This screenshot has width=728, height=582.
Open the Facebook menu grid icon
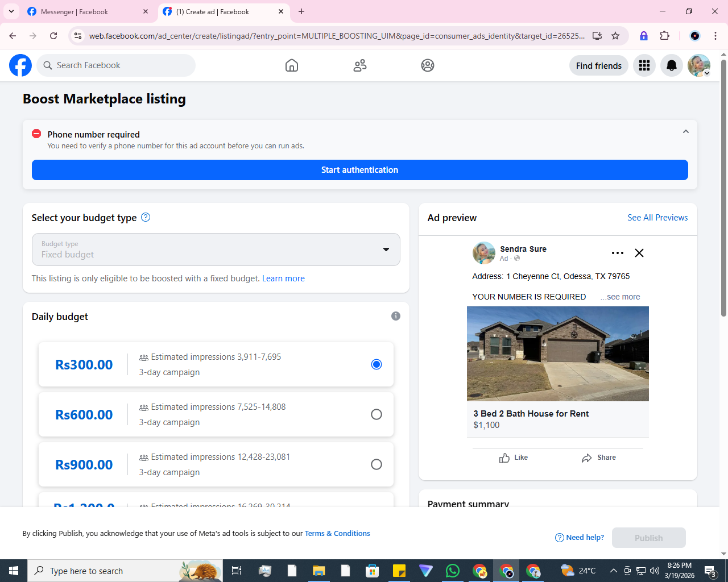tap(644, 65)
